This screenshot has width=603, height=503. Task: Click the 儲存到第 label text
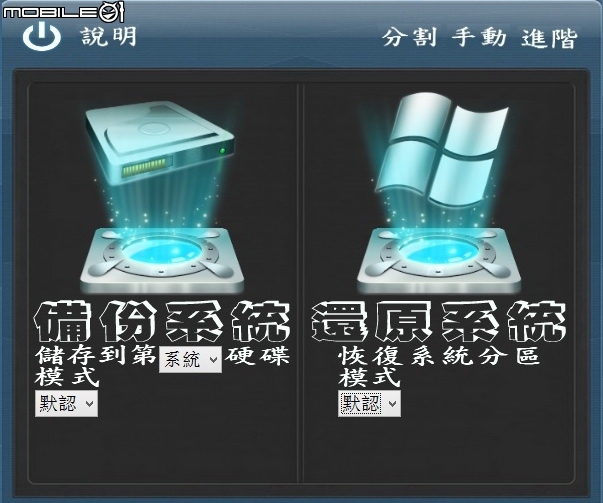pyautogui.click(x=95, y=355)
